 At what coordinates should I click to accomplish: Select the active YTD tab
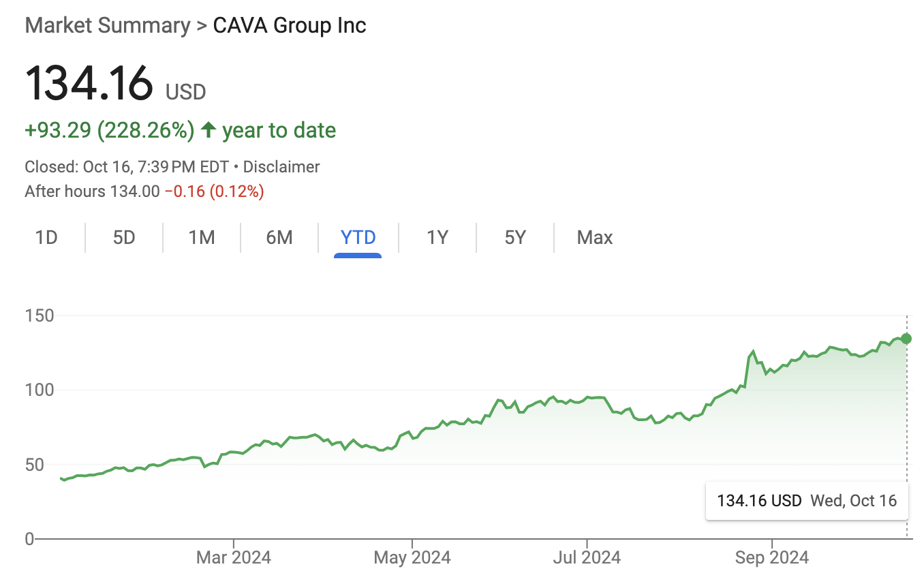pos(358,237)
